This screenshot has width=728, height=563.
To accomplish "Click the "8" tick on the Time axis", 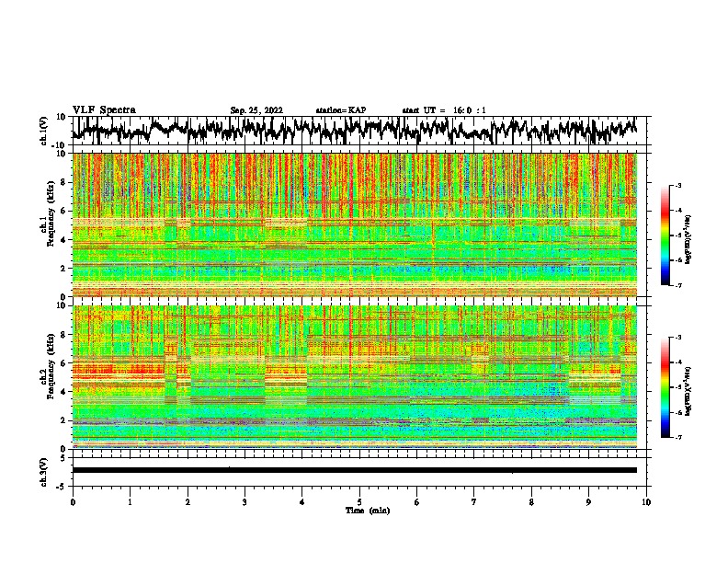I will [x=531, y=502].
